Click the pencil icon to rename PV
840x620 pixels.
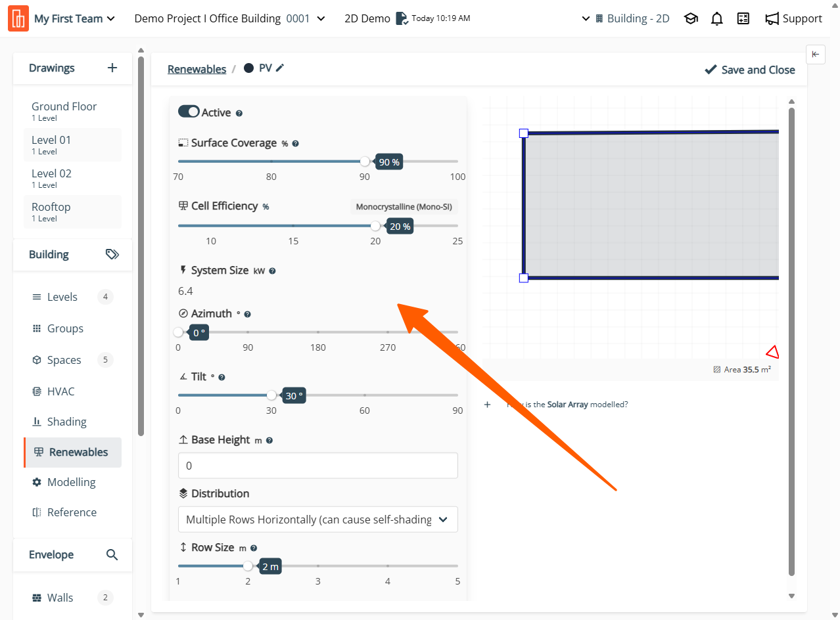point(280,68)
